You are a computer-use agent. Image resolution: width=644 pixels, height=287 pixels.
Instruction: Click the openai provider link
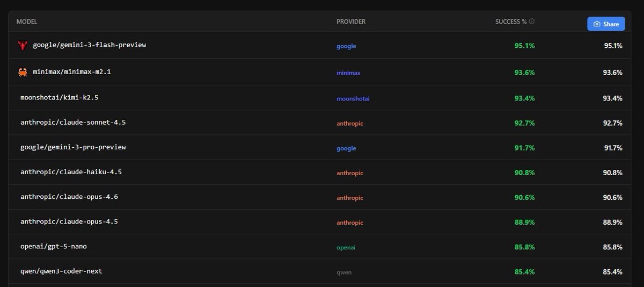(346, 248)
